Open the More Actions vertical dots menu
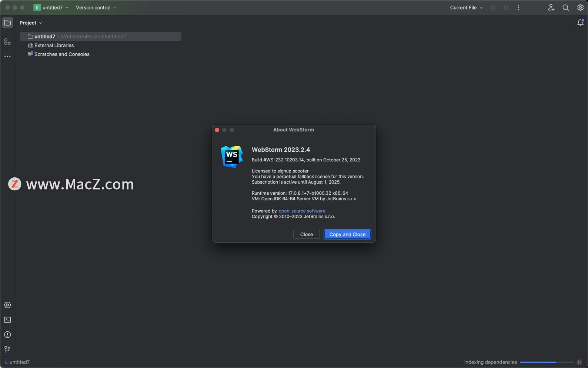 [519, 7]
